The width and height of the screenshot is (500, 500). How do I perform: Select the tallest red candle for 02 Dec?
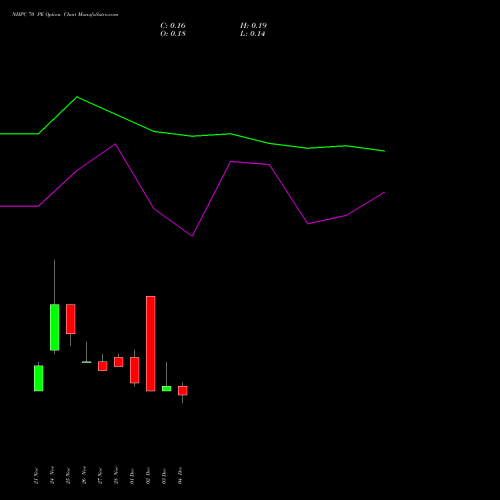point(151,344)
